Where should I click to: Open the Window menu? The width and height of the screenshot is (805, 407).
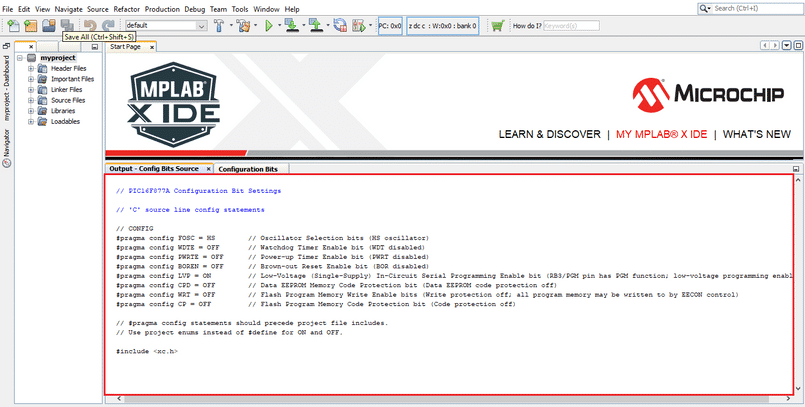[266, 9]
